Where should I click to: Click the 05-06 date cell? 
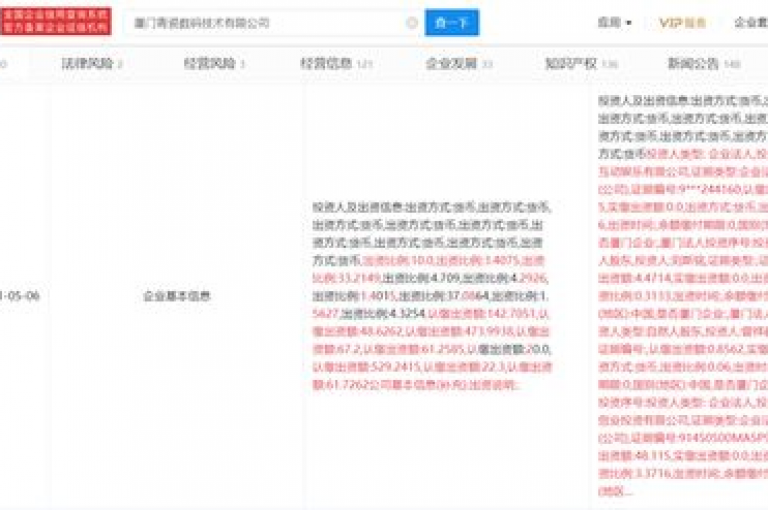pos(20,296)
